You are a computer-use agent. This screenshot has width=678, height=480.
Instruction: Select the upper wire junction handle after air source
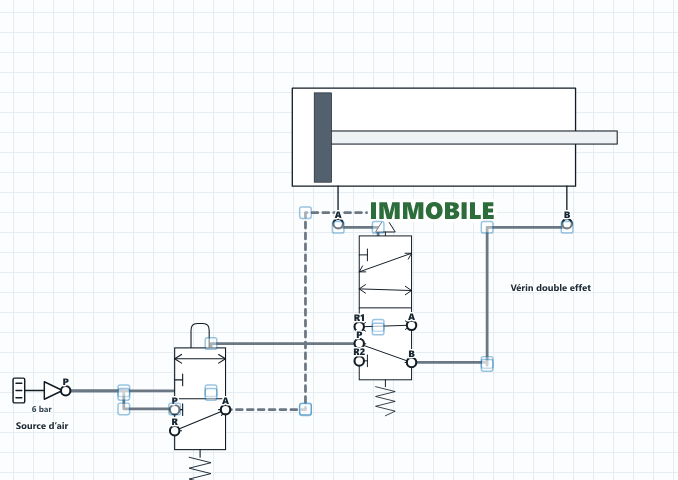tap(124, 392)
